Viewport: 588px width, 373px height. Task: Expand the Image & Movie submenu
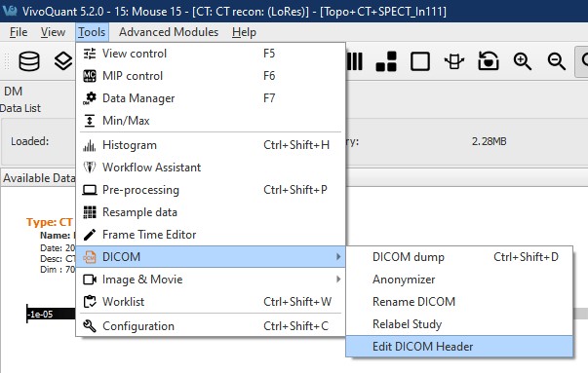coord(211,280)
